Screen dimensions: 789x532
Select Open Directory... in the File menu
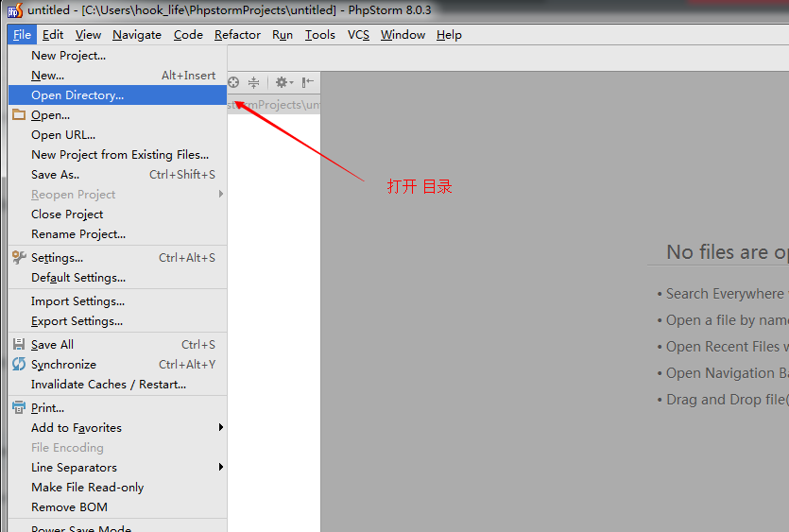pyautogui.click(x=118, y=95)
